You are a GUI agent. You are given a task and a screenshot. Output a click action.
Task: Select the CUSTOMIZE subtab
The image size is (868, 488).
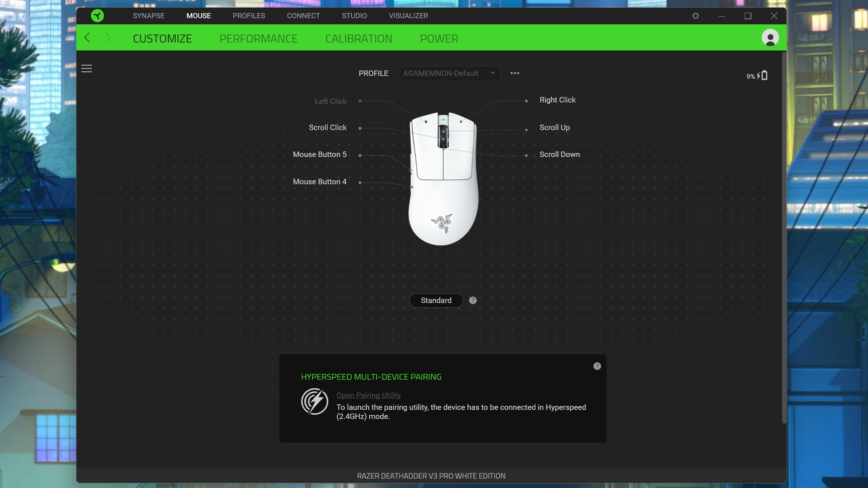[x=162, y=39]
